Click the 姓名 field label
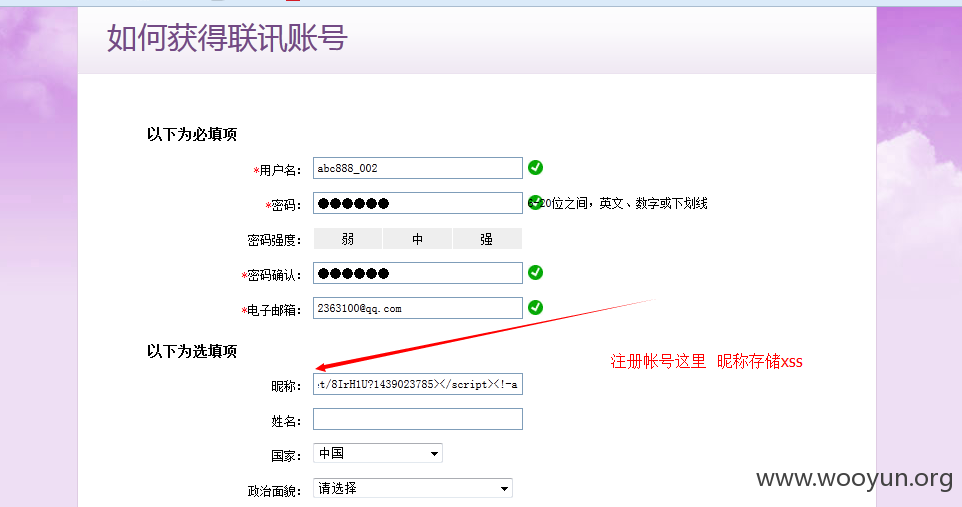This screenshot has width=962, height=507. coord(286,421)
